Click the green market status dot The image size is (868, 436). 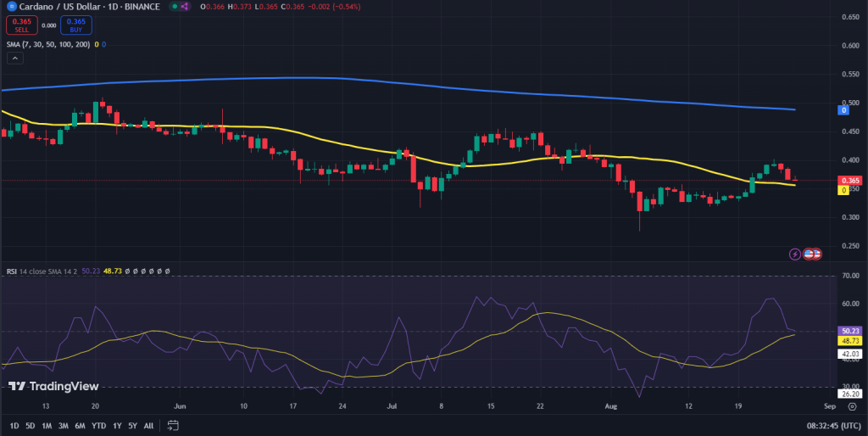175,7
